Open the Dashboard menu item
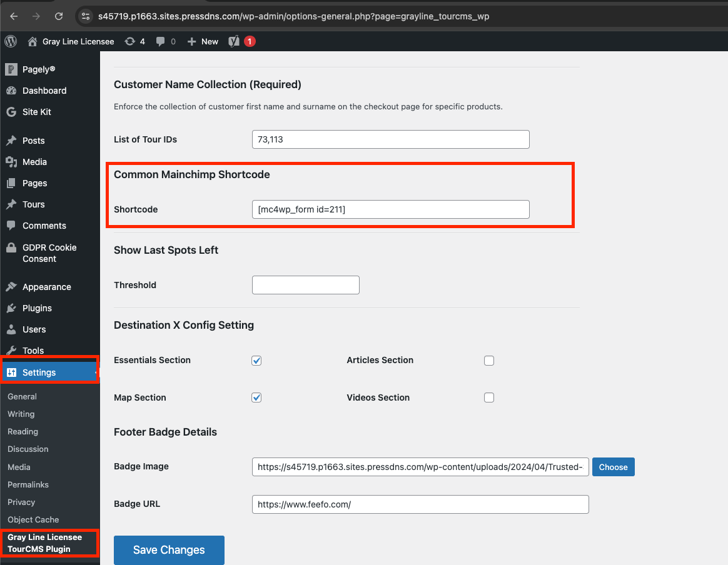The image size is (728, 565). [44, 91]
